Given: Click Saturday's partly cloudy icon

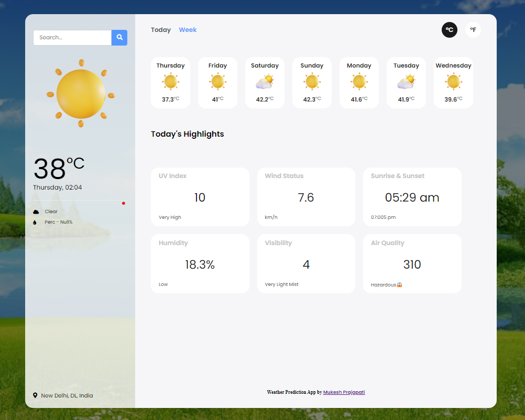Looking at the screenshot, I should (265, 82).
